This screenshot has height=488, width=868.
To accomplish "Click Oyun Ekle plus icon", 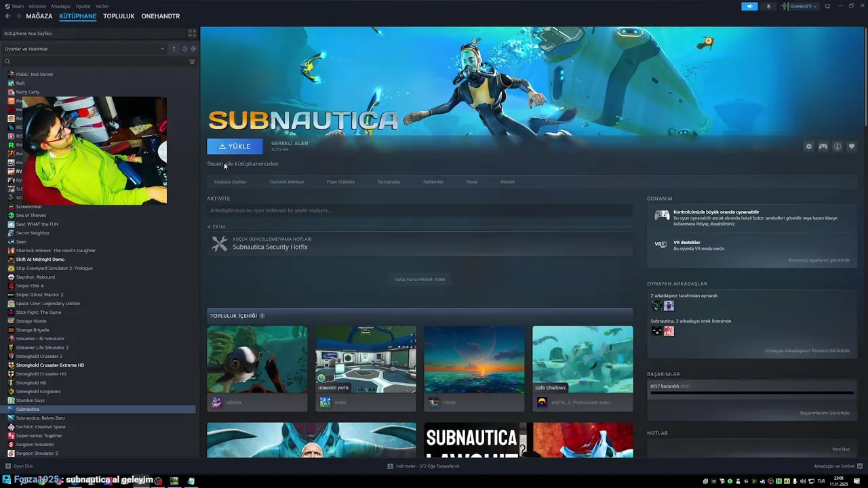I will [x=7, y=466].
